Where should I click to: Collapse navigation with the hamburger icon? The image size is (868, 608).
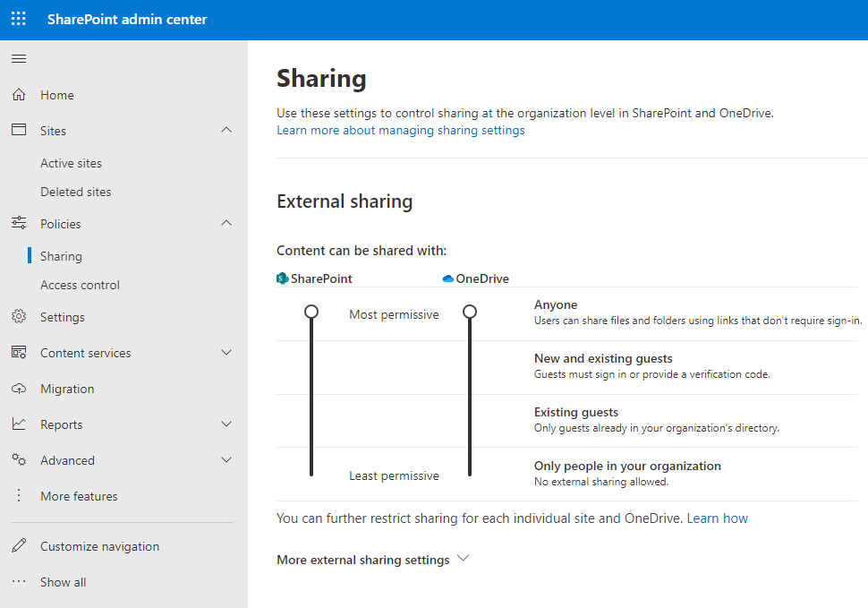point(19,59)
